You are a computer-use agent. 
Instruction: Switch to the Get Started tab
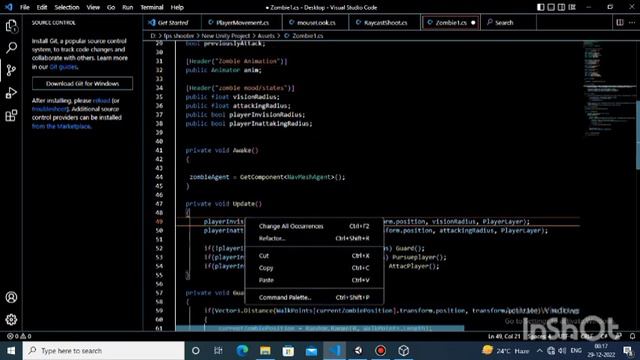pos(173,22)
